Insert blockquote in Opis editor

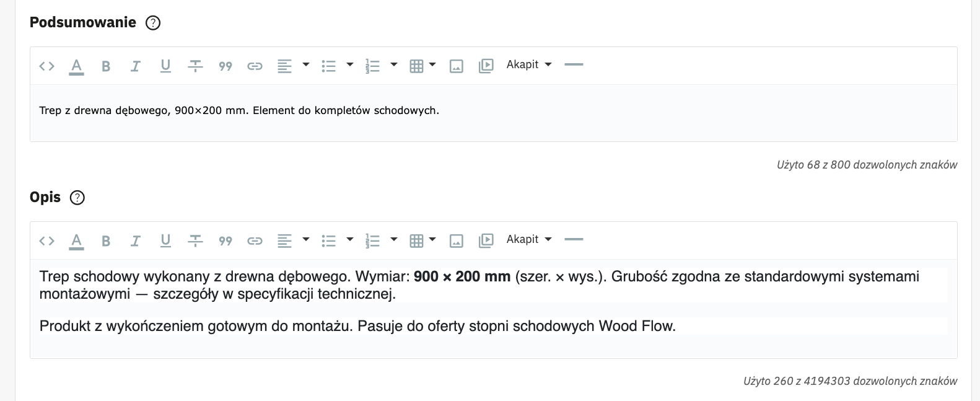click(225, 240)
